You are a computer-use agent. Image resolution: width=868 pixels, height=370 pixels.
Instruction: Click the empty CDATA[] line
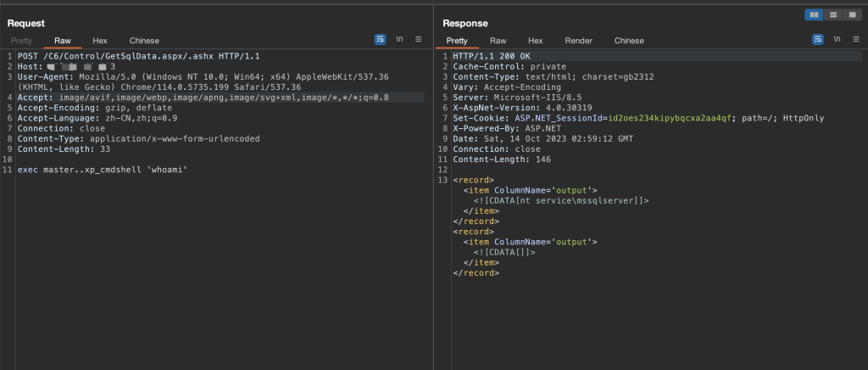tap(504, 252)
